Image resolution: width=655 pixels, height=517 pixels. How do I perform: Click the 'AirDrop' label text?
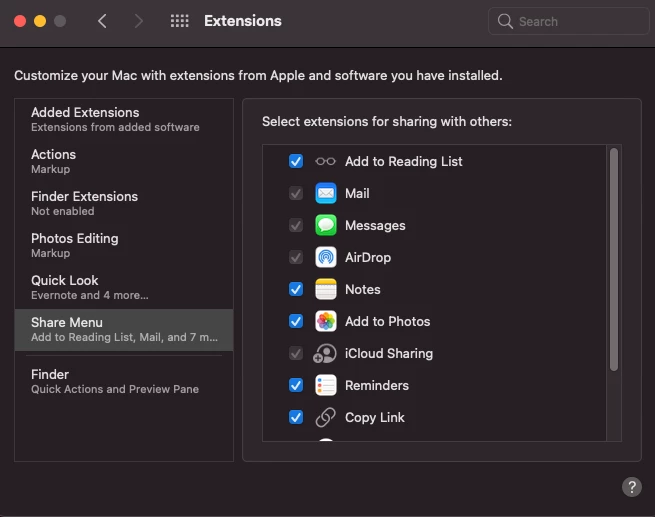click(x=368, y=257)
